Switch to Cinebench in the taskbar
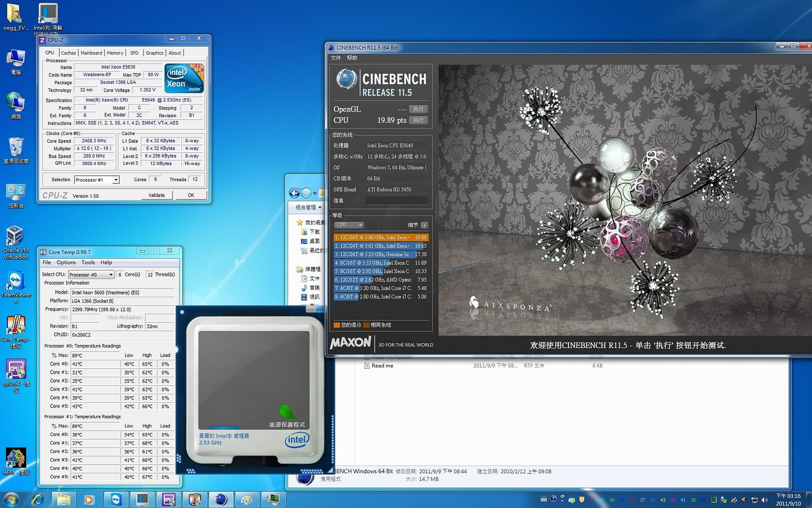The image size is (812, 508). 221,499
